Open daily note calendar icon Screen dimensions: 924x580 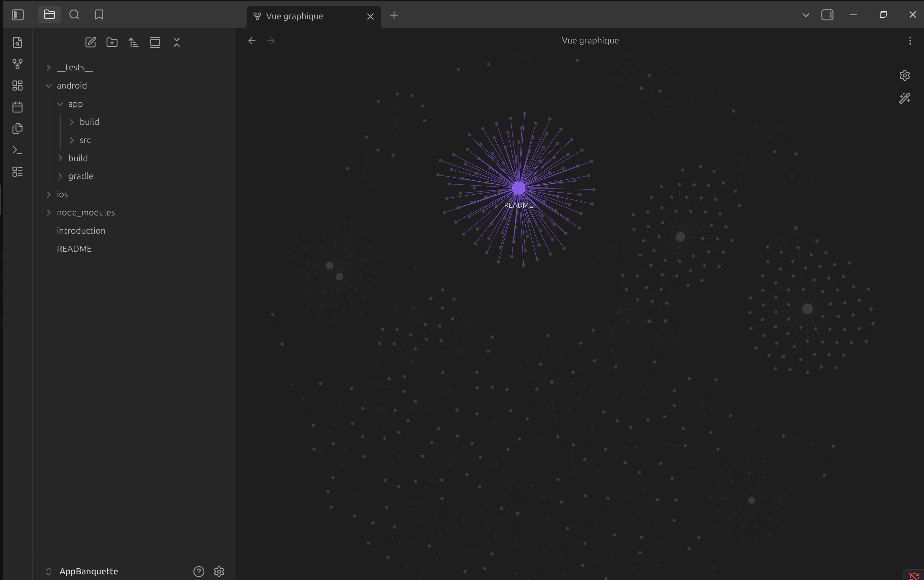click(17, 107)
